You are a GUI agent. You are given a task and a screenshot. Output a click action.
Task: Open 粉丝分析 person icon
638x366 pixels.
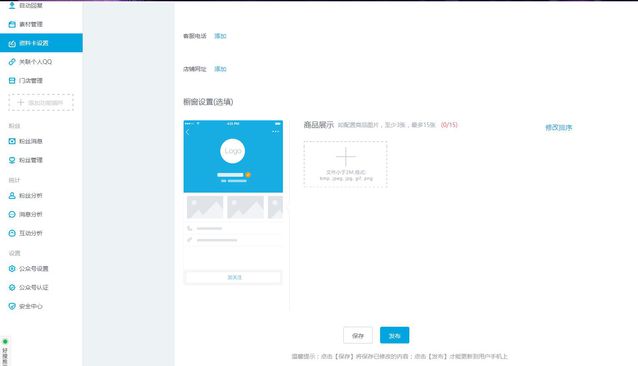pos(12,196)
